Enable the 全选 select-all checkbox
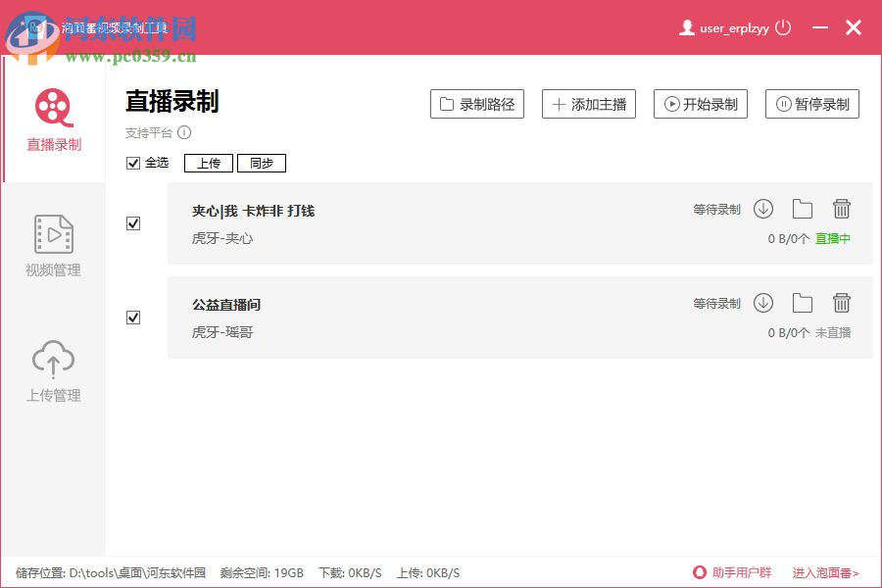This screenshot has width=882, height=588. (x=133, y=163)
